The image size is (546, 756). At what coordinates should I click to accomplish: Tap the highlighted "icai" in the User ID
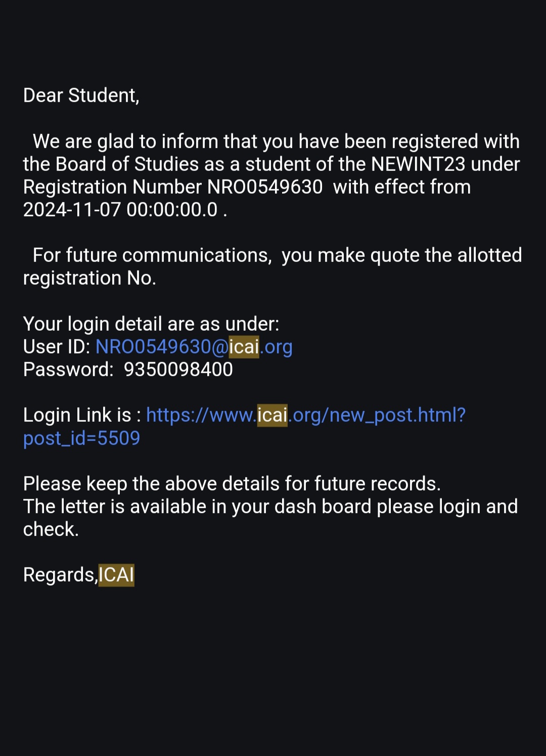[244, 347]
